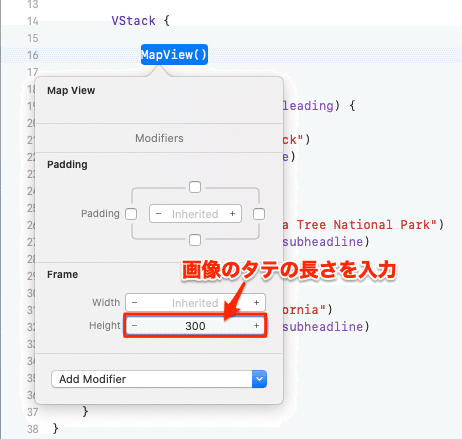Click the Map View popover title
The width and height of the screenshot is (462, 439).
[x=71, y=90]
